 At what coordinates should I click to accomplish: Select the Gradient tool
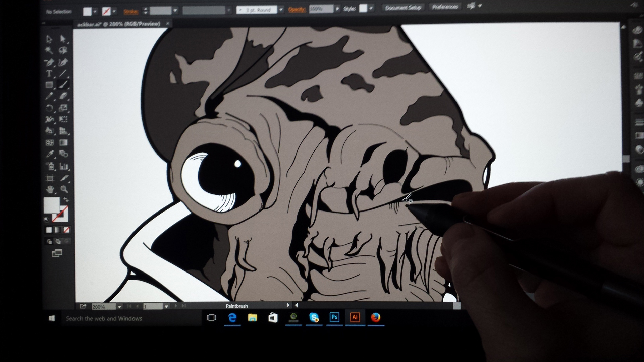point(63,142)
